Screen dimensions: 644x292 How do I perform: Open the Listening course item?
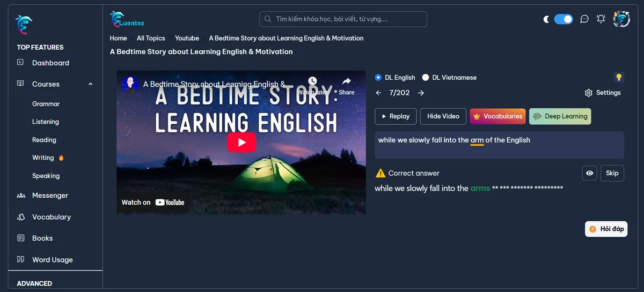coord(46,122)
